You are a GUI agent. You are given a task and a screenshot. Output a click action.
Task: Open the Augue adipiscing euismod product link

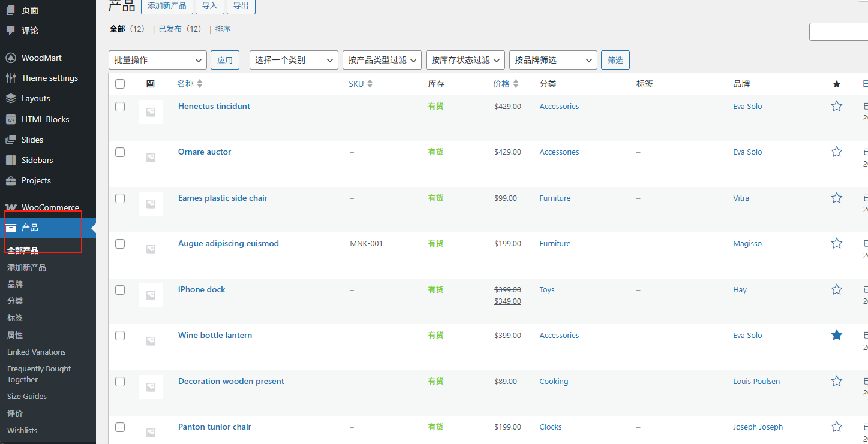pyautogui.click(x=228, y=243)
